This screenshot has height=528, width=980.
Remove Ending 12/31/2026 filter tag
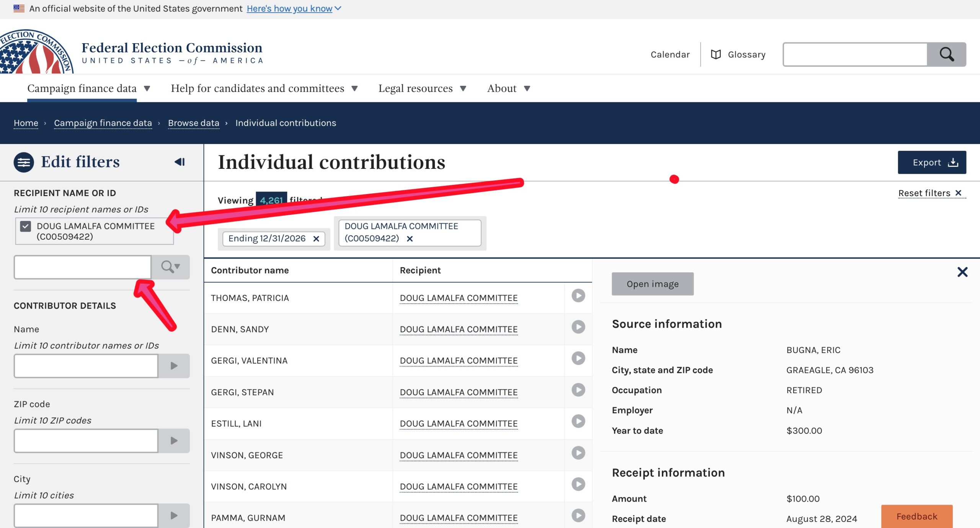pyautogui.click(x=316, y=239)
